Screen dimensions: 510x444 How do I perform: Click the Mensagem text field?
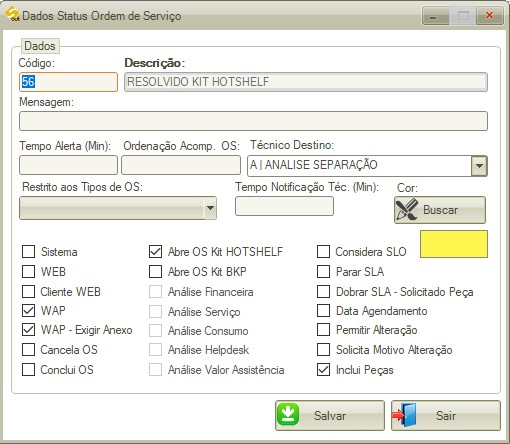pyautogui.click(x=253, y=121)
